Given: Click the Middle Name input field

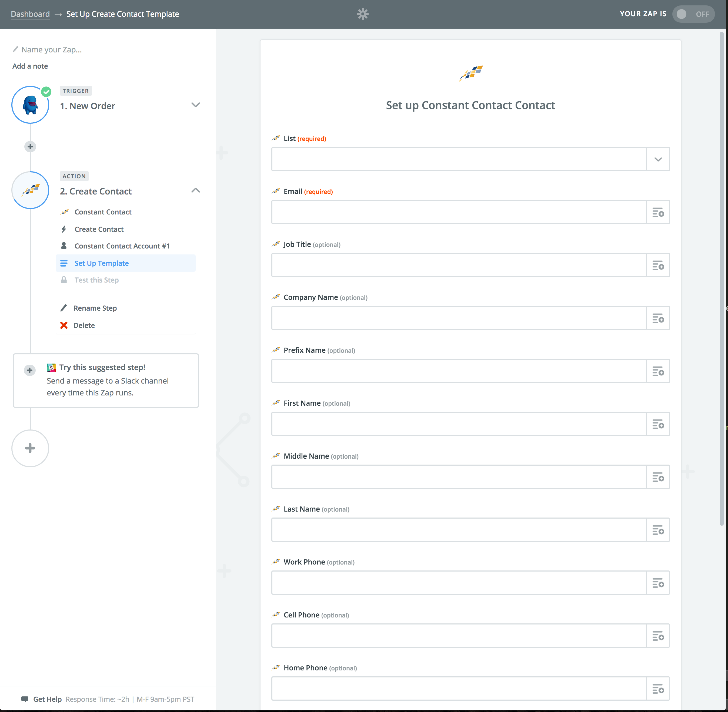Looking at the screenshot, I should tap(459, 477).
